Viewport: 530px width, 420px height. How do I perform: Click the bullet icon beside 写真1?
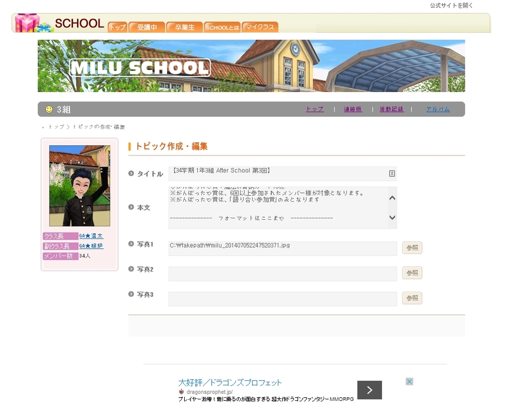(131, 244)
